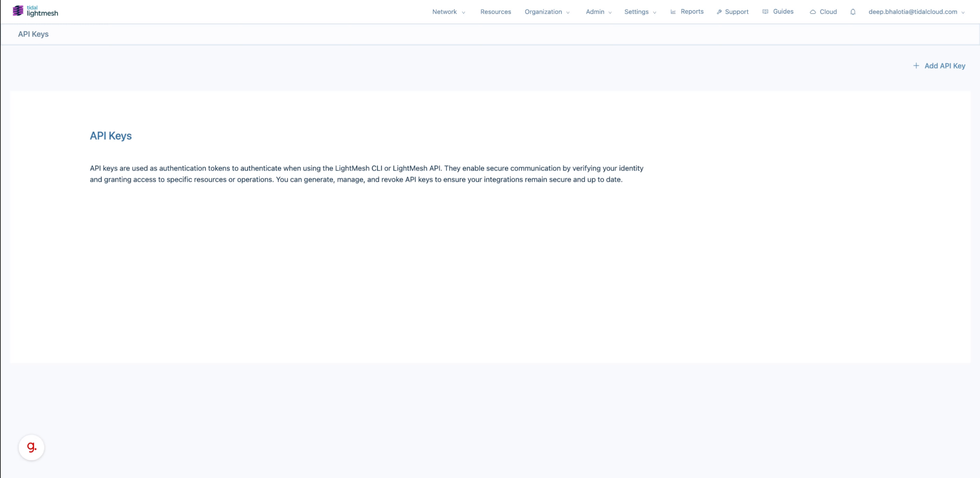This screenshot has height=478, width=980.
Task: Click the cloud icon in the navbar
Action: (813, 12)
